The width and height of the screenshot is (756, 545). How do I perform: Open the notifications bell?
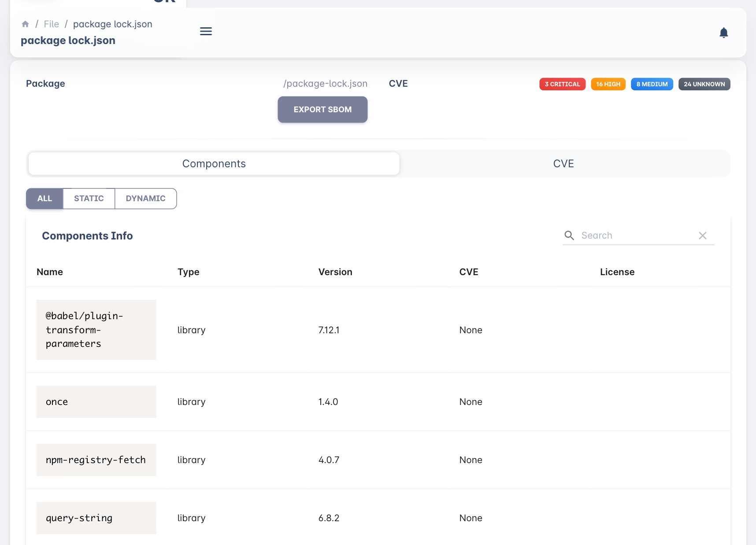[x=723, y=33]
